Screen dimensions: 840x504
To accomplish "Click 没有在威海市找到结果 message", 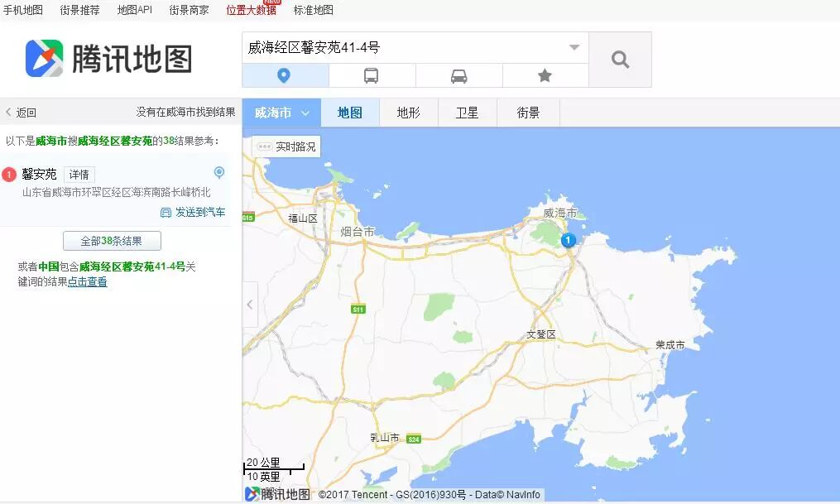I will 185,112.
